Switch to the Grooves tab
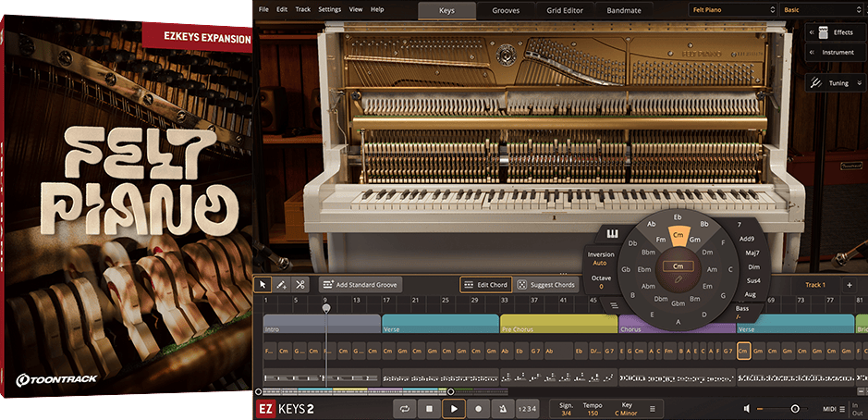This screenshot has height=420, width=868. 506,10
